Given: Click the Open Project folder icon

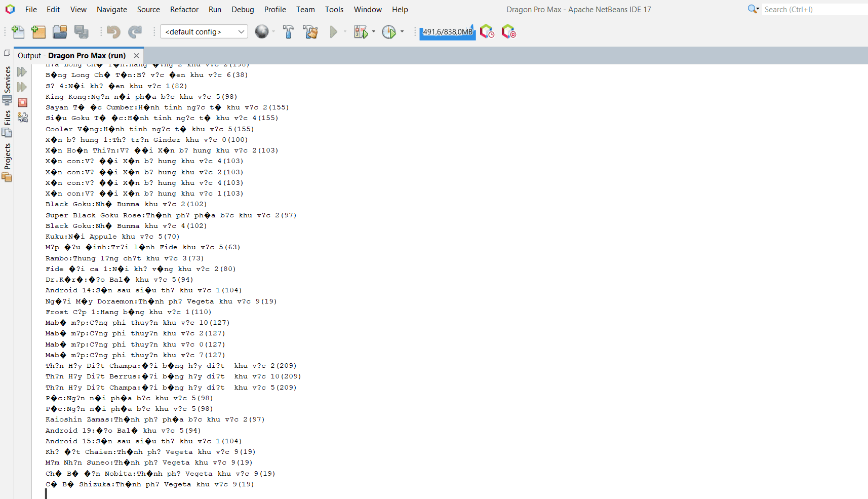Looking at the screenshot, I should (x=60, y=32).
